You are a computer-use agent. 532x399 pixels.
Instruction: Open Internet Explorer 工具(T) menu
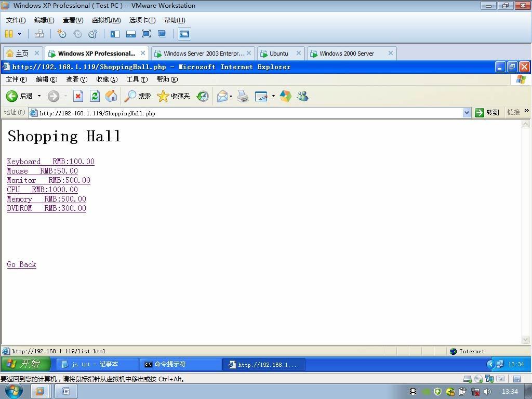(137, 79)
